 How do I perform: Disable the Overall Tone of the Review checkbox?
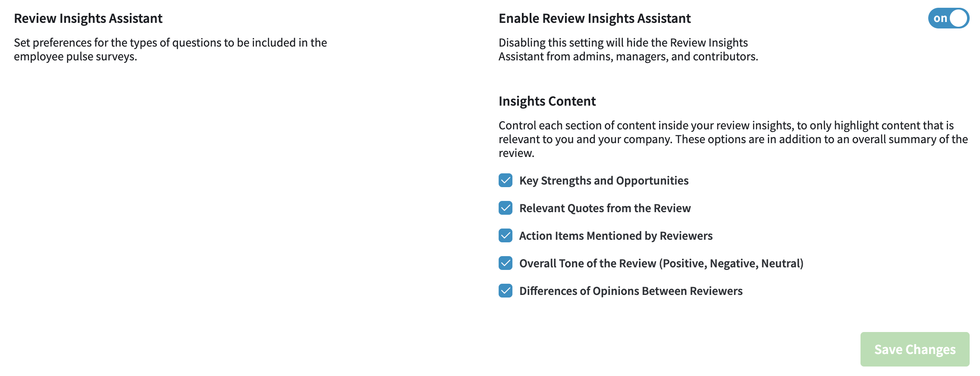coord(506,263)
